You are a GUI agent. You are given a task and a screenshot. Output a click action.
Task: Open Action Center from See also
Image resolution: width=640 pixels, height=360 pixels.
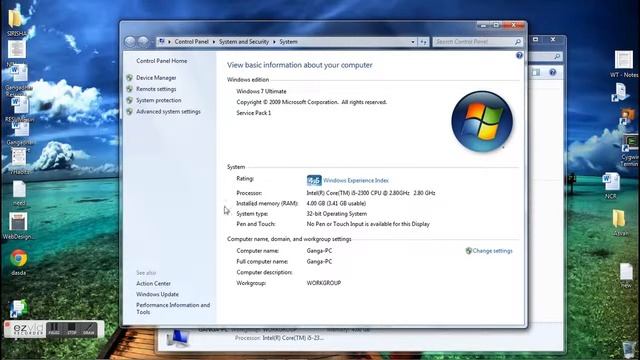point(153,283)
